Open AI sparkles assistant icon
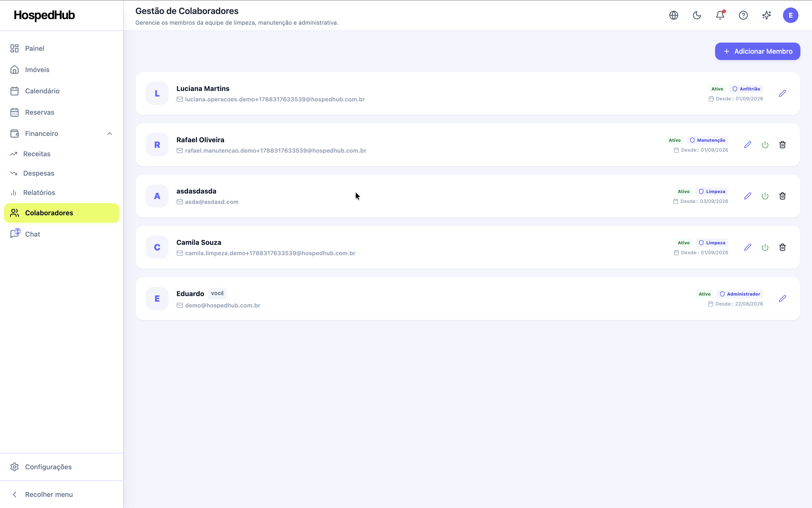The image size is (812, 508). click(766, 15)
